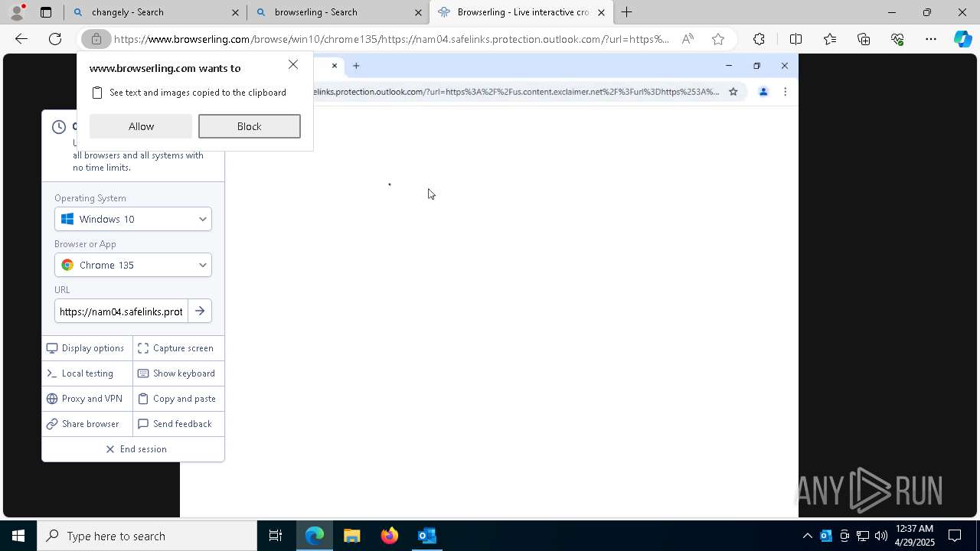The width and height of the screenshot is (980, 551).
Task: Submit the URL with the arrow button
Action: coord(200,311)
